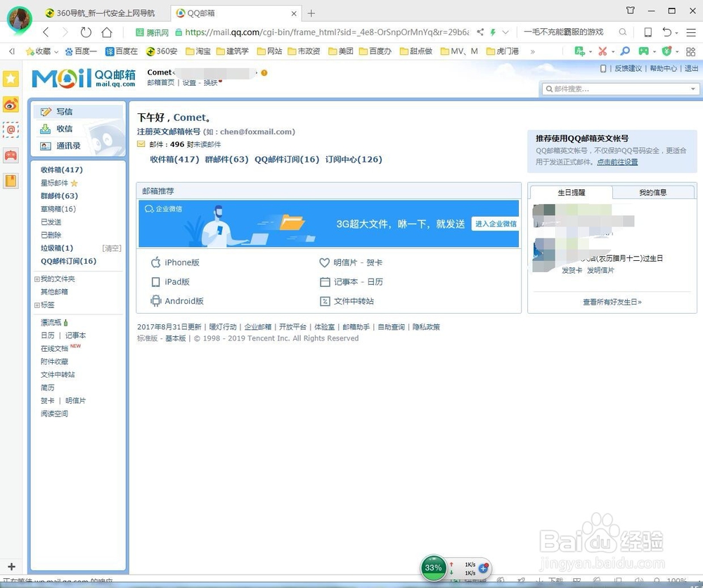
Task: Open 收信 to receive mail
Action: click(64, 129)
